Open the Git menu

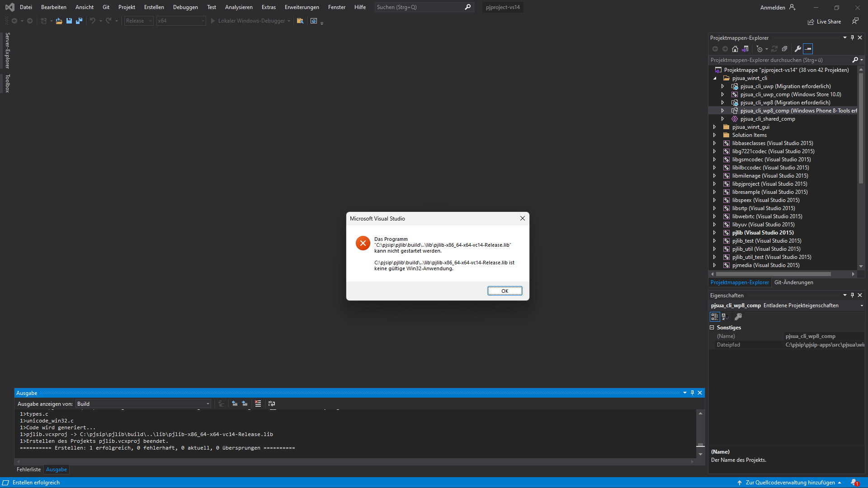[106, 7]
